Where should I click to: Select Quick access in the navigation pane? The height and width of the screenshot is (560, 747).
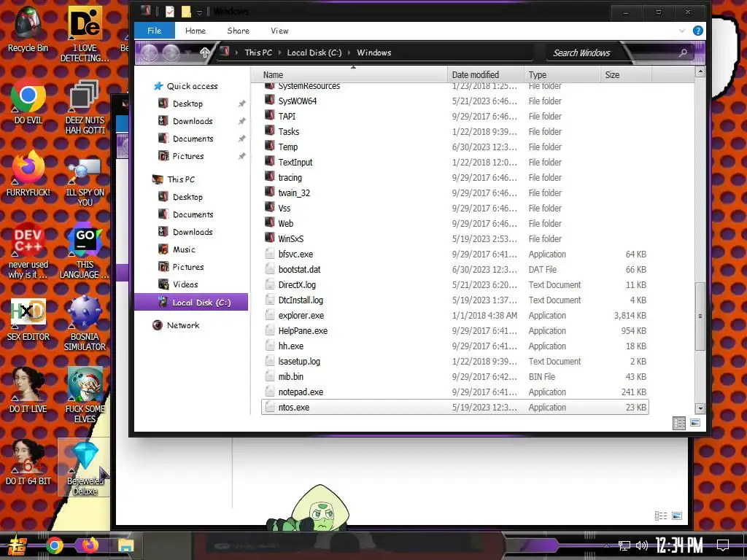pyautogui.click(x=193, y=86)
